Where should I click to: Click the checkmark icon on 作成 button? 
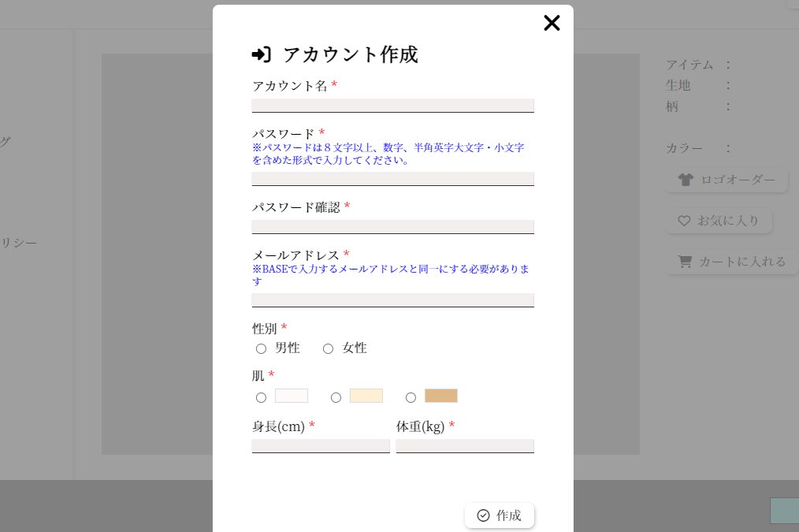click(x=484, y=515)
